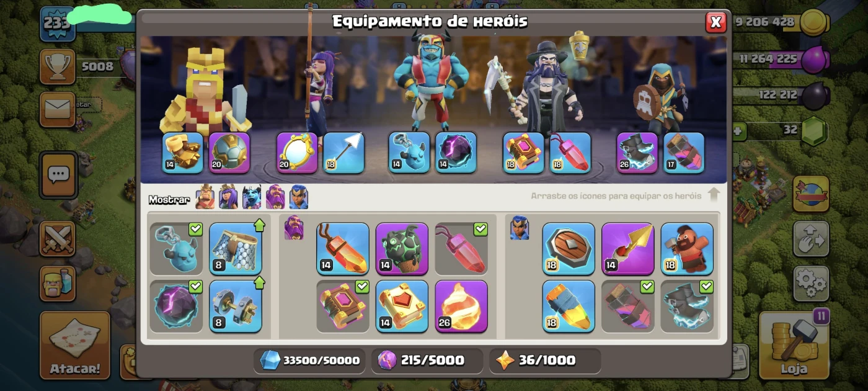Image resolution: width=868 pixels, height=391 pixels.
Task: Choose the Royal Champion shield equipment level 18
Action: (x=569, y=248)
